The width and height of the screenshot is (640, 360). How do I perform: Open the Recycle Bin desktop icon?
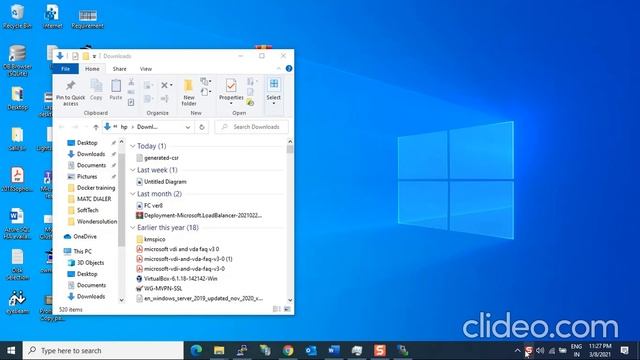coord(17,17)
